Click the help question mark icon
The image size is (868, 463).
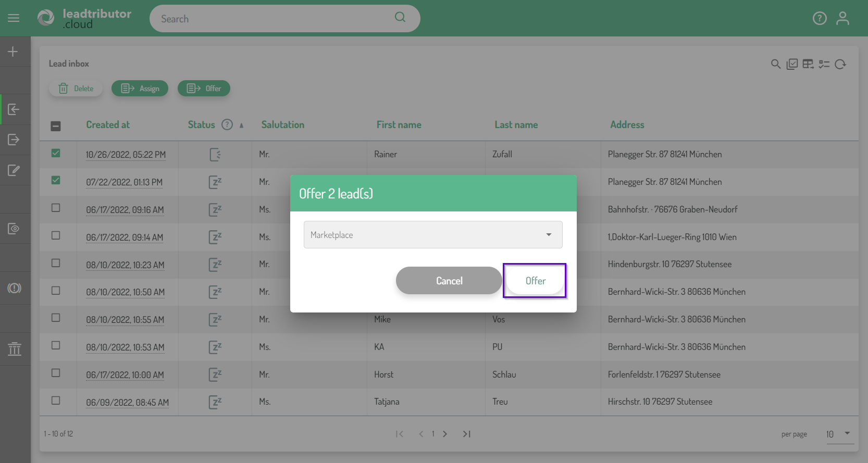(820, 18)
